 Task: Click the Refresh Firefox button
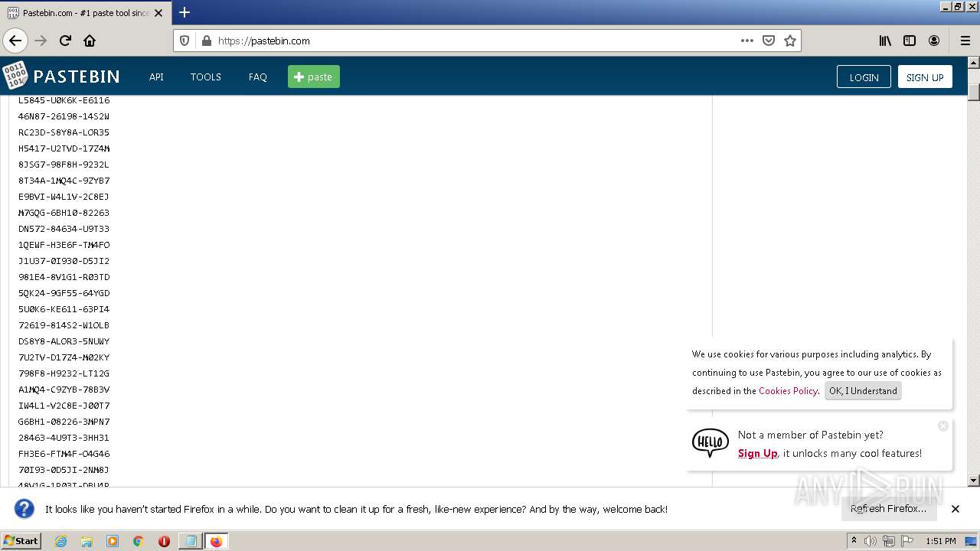(888, 509)
